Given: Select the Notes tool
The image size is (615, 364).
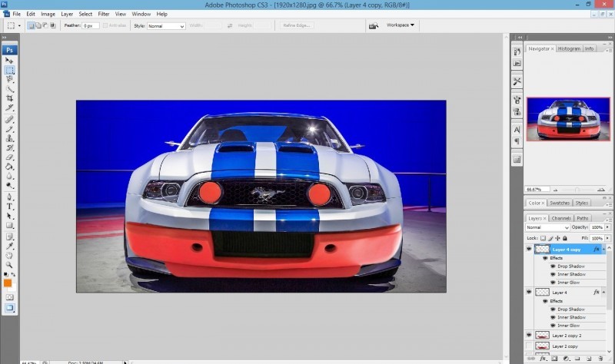Looking at the screenshot, I should 9,237.
